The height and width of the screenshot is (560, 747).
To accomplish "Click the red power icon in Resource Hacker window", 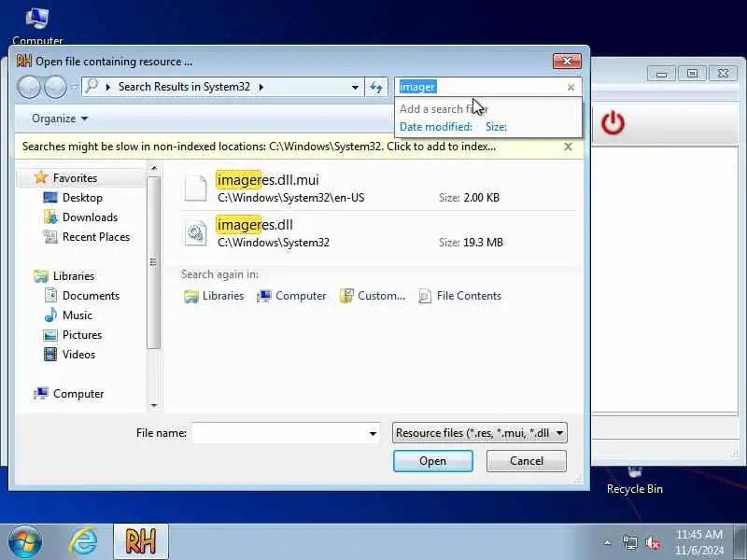I will (613, 123).
